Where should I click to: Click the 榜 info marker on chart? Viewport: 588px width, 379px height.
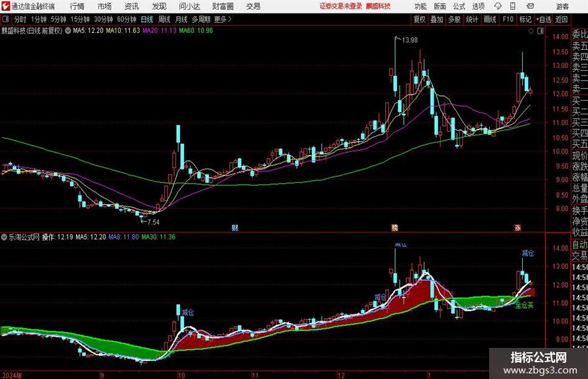(394, 227)
